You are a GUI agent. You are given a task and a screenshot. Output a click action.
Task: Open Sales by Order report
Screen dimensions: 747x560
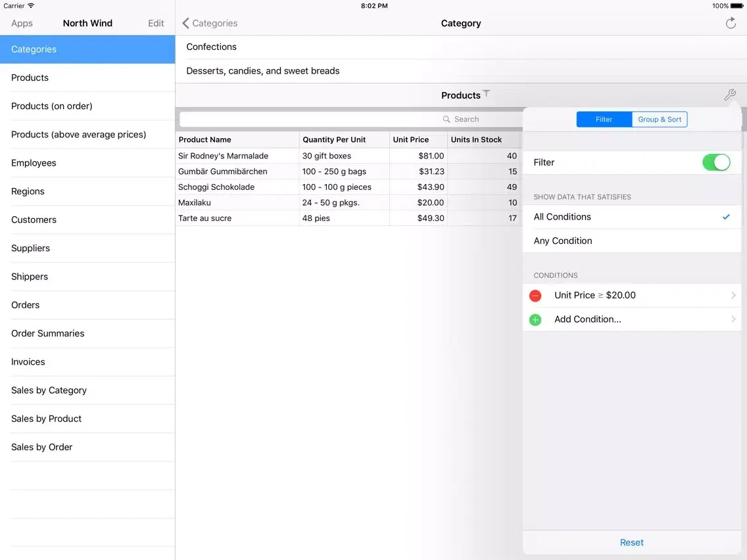click(87, 447)
